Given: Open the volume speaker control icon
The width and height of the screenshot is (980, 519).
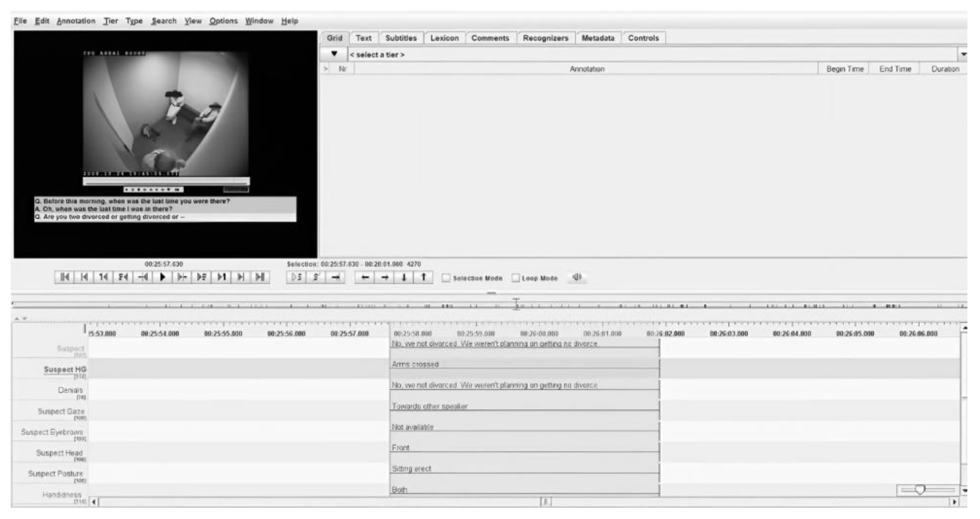Looking at the screenshot, I should 577,277.
